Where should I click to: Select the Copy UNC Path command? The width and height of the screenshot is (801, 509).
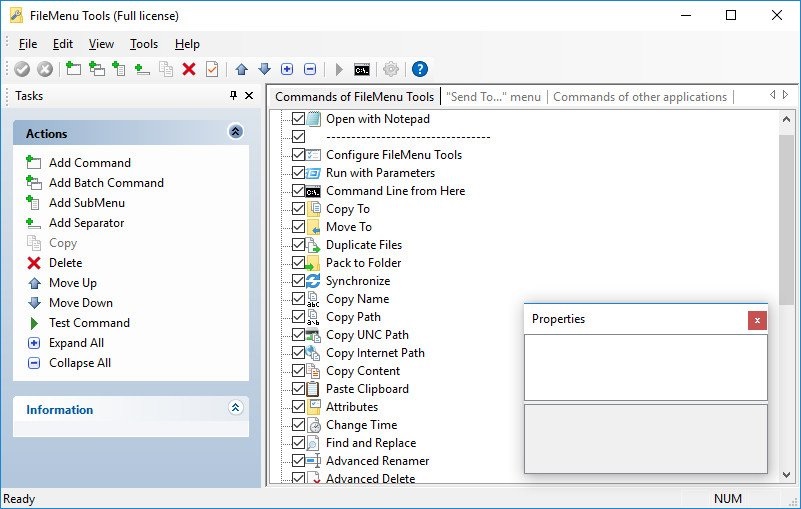(x=367, y=335)
